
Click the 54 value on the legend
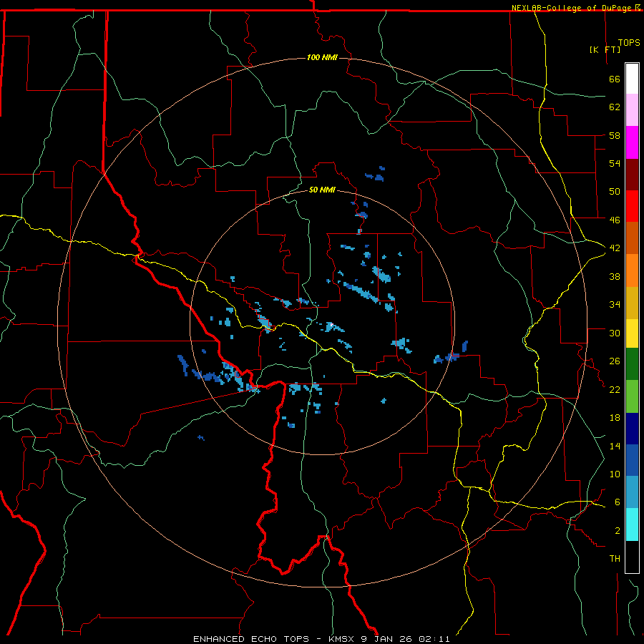615,163
